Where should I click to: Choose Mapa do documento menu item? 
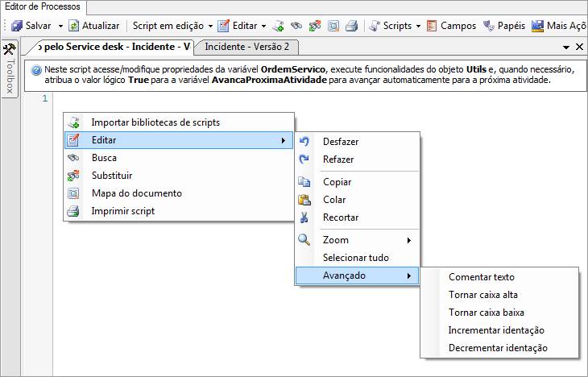179,193
